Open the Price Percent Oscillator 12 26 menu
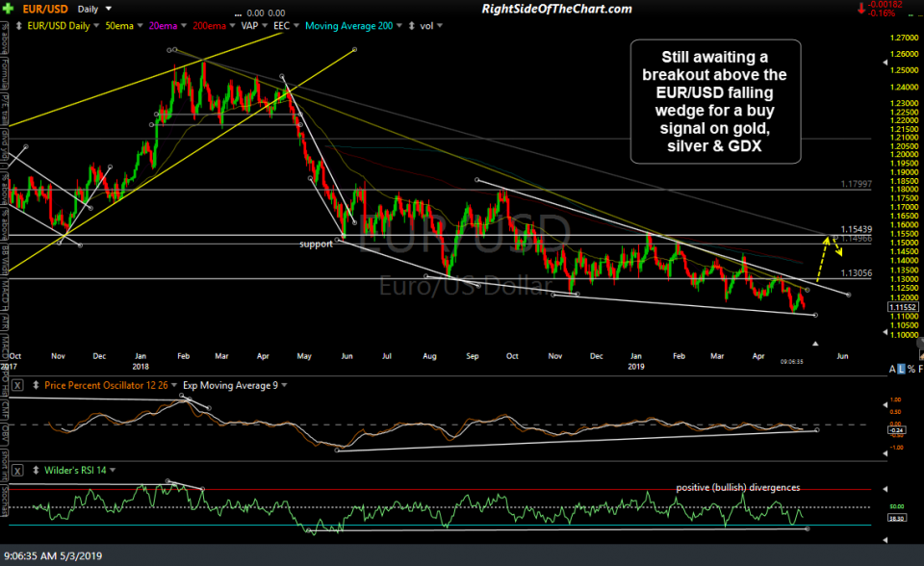The image size is (924, 566). point(106,385)
